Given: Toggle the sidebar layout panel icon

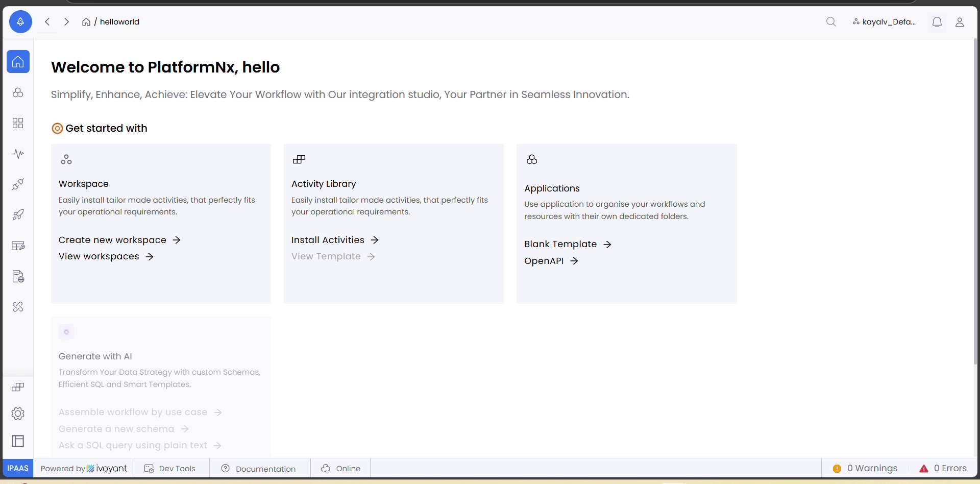Looking at the screenshot, I should tap(18, 441).
